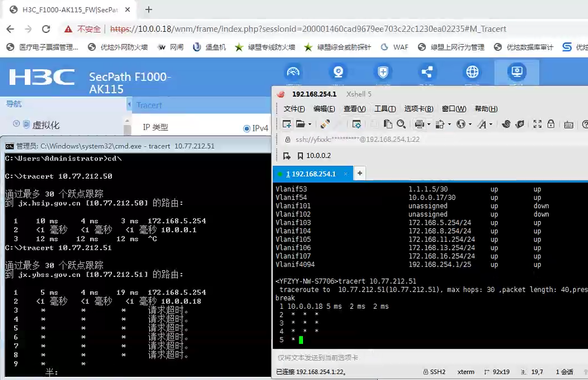The height and width of the screenshot is (380, 588).
Task: Click the 10.0.0.2 quick-link bookmark
Action: (x=314, y=155)
